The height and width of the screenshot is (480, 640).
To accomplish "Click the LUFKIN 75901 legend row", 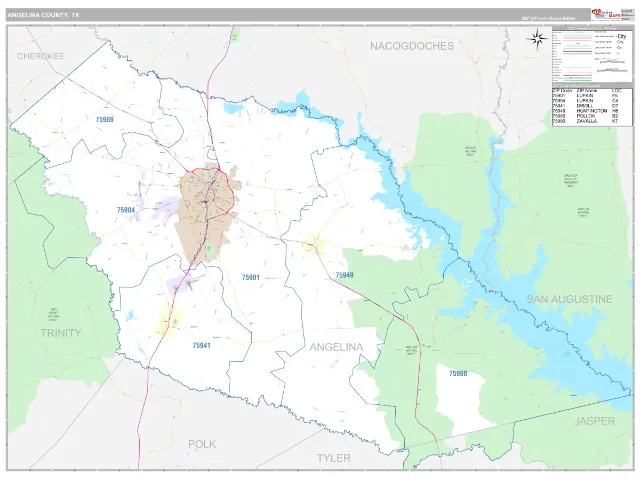I will tap(586, 96).
